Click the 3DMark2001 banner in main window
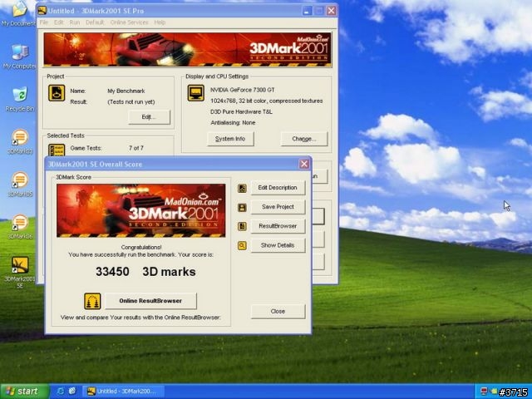532x399 pixels. click(x=187, y=50)
